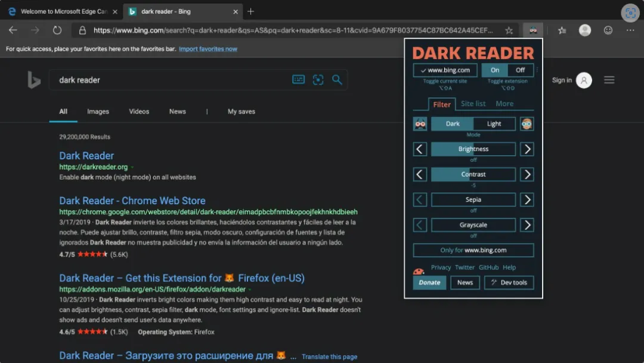
Task: Turn the Dark Reader extension Off
Action: [x=521, y=70]
